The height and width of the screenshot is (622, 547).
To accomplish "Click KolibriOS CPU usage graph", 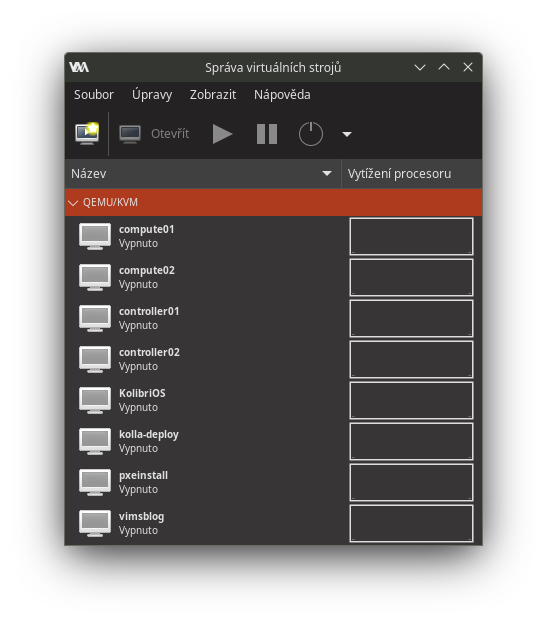I will tap(411, 400).
